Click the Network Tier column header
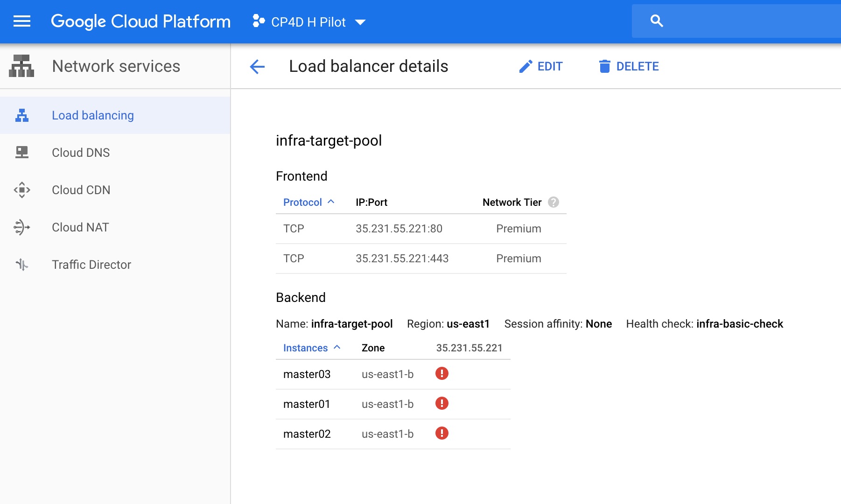This screenshot has height=504, width=841. 512,202
